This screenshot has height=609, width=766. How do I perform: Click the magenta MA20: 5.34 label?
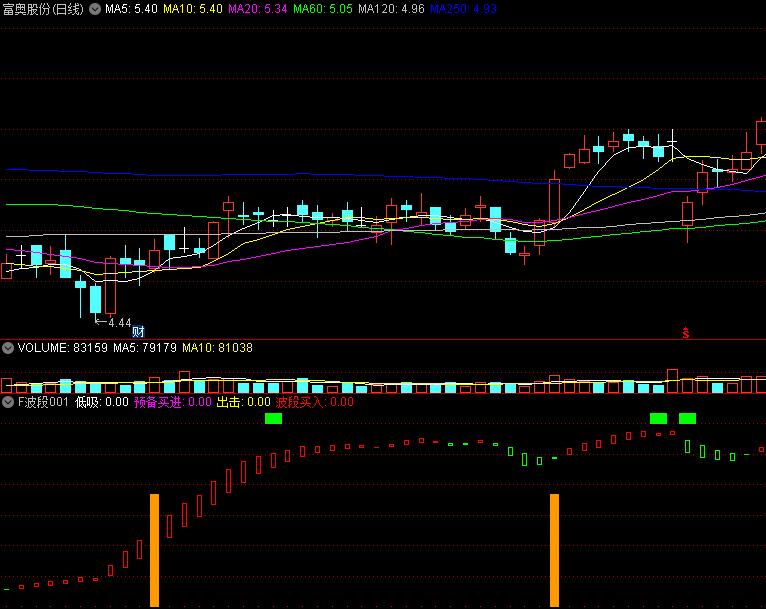257,9
